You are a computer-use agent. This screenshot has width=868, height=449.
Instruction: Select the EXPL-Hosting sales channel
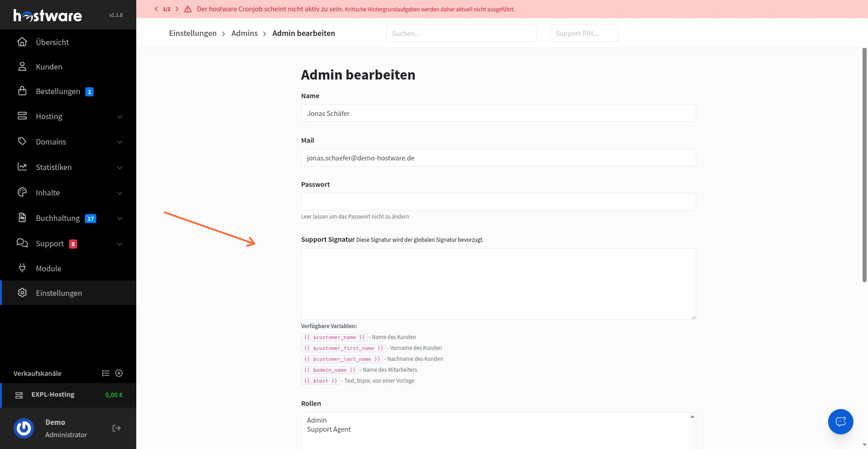68,395
